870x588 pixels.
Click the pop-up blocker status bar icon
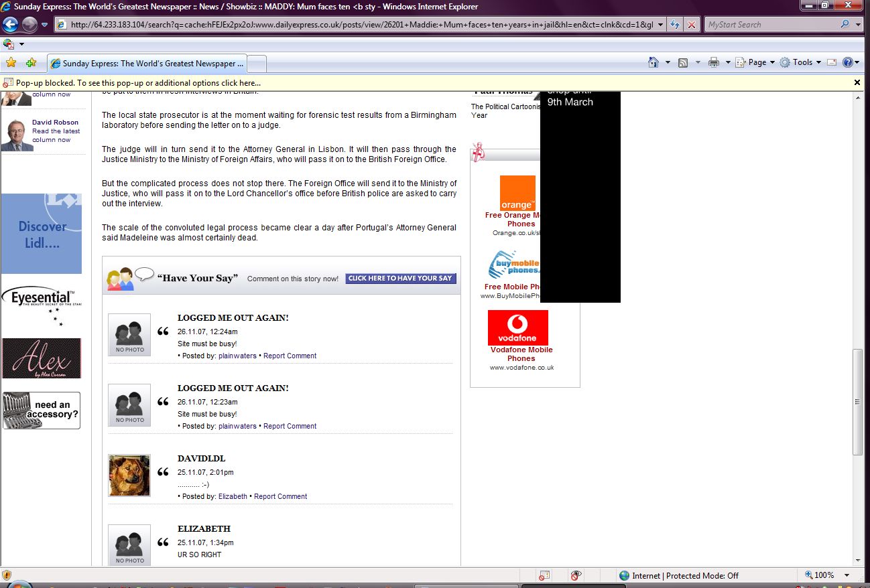[x=544, y=575]
